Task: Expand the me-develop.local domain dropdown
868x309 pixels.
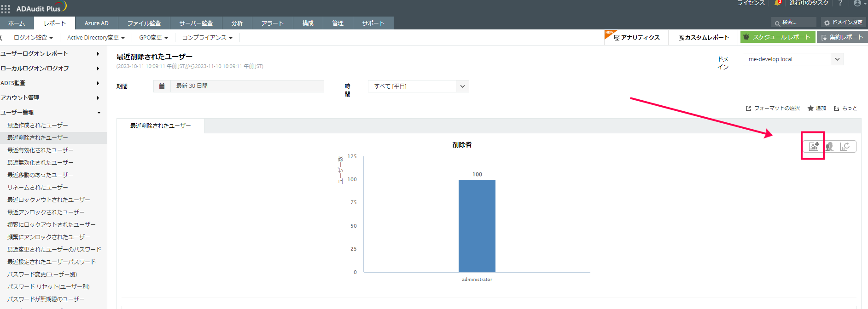Action: pos(837,59)
